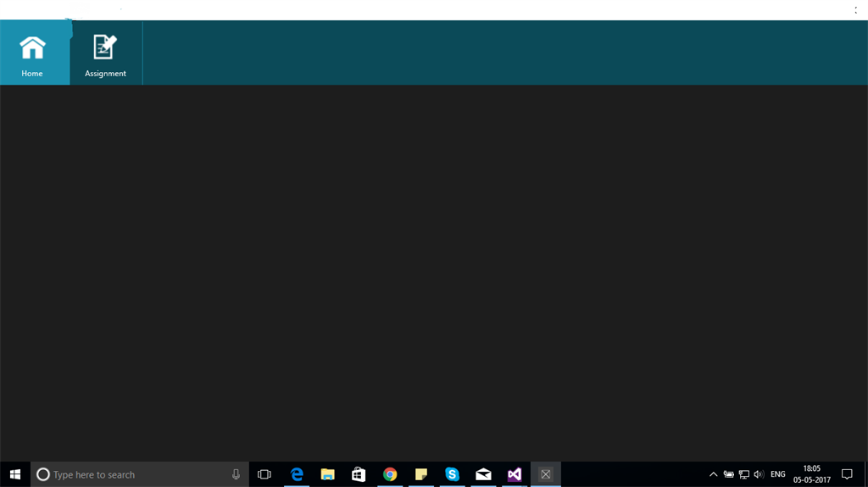Launch Microsoft Edge from the taskbar
The width and height of the screenshot is (868, 487).
click(x=297, y=474)
